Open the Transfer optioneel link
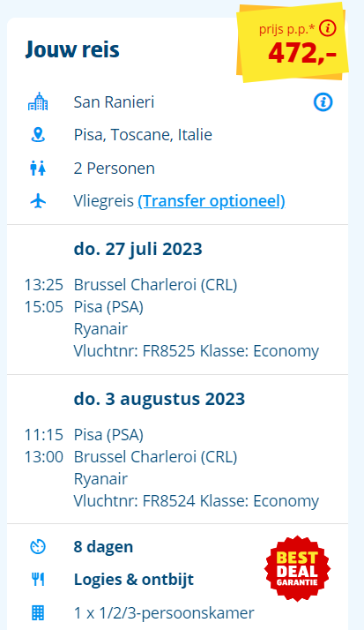 point(212,201)
